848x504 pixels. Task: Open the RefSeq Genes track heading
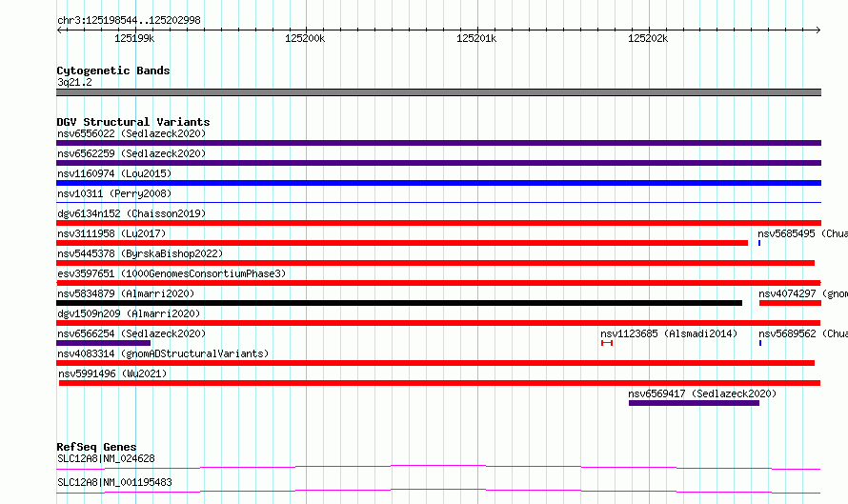[96, 447]
